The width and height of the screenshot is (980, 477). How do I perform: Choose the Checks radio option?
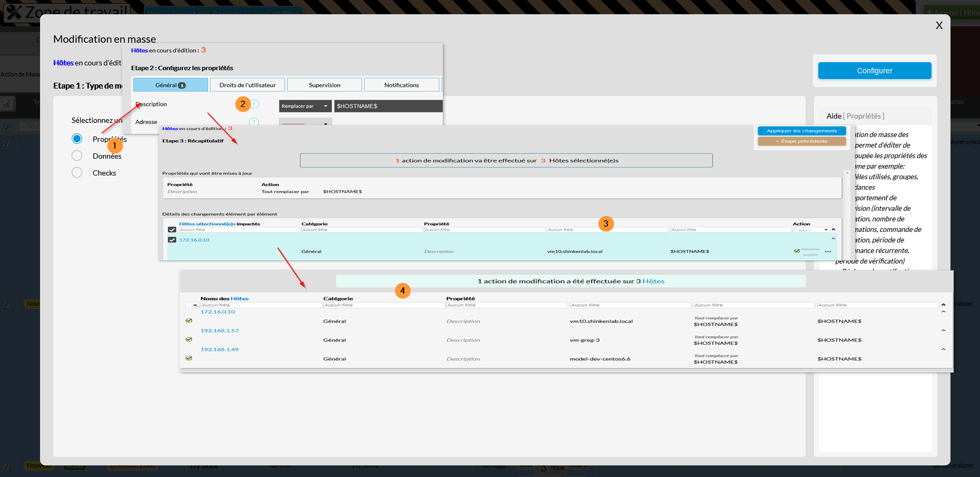[77, 172]
